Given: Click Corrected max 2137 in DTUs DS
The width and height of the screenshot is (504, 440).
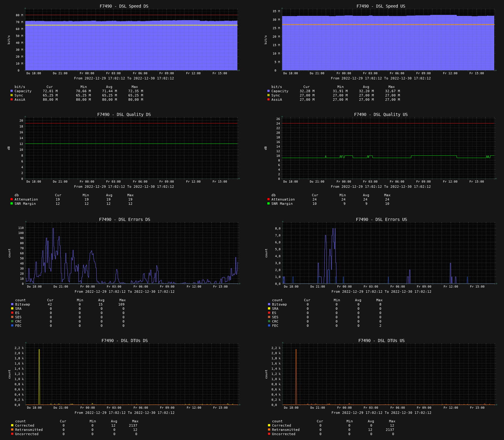Looking at the screenshot, I should pos(133,425).
